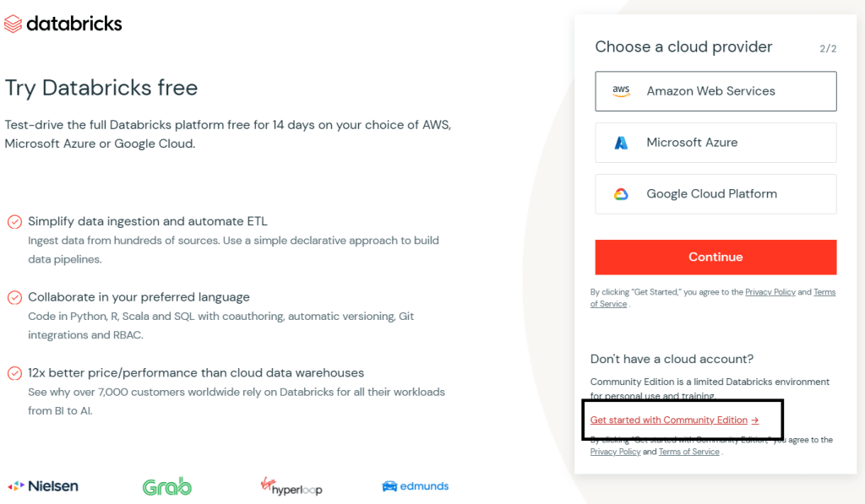Open the bottom Terms of Service link

688,452
